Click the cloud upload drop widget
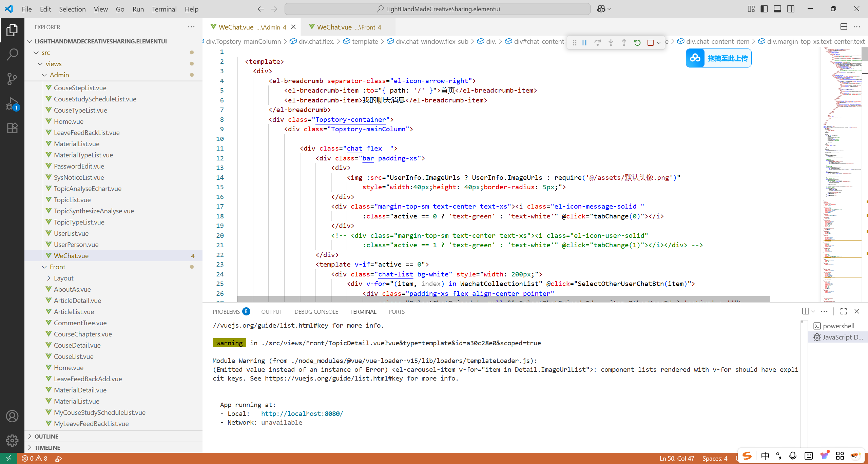 (x=718, y=58)
